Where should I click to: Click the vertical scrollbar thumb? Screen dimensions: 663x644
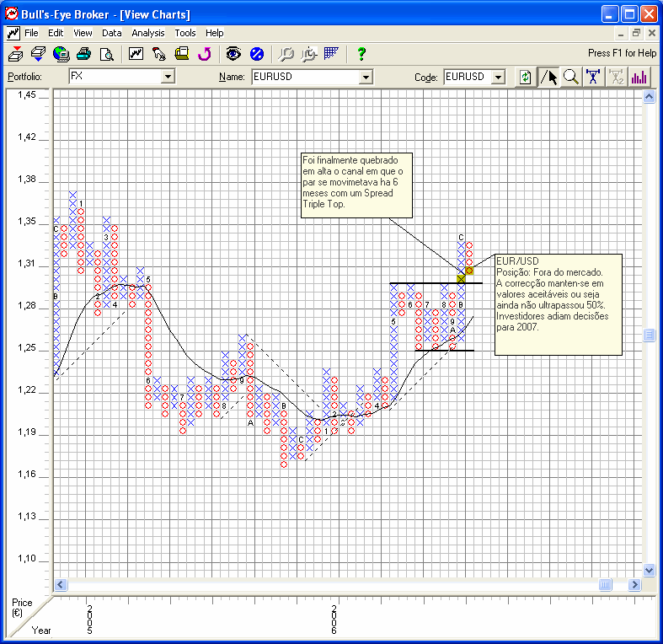coord(649,335)
